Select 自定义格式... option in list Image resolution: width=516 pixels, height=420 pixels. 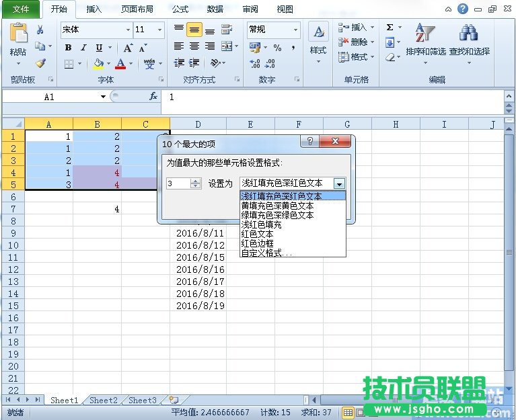[266, 253]
